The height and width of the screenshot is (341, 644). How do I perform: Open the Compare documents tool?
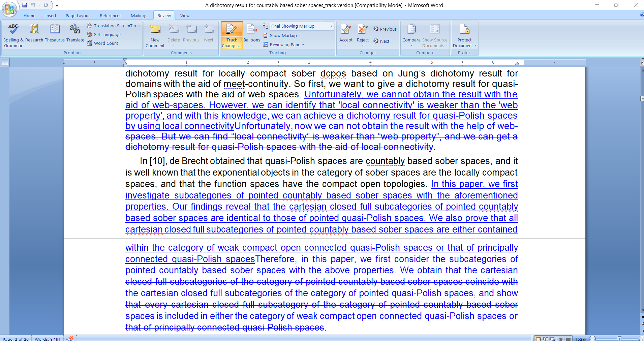(411, 30)
